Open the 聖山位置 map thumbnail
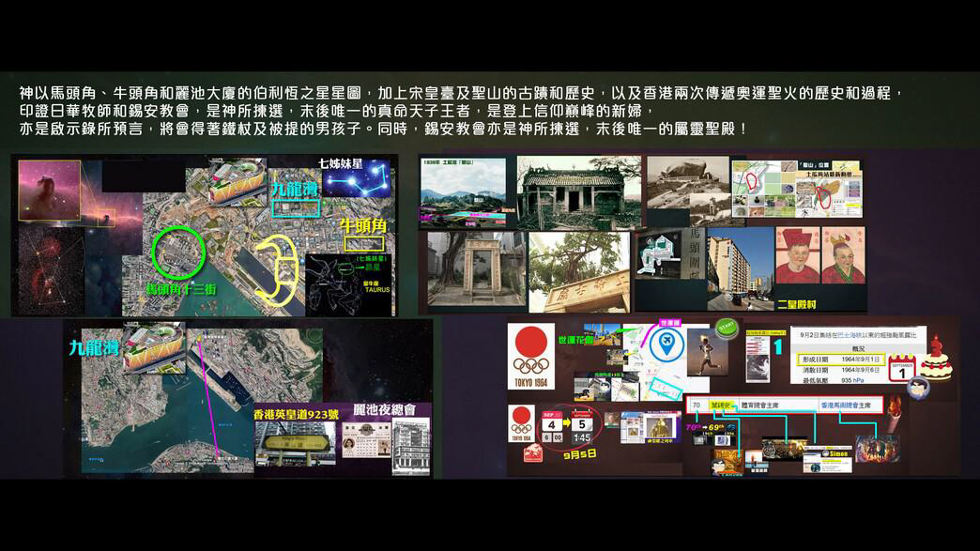Image resolution: width=980 pixels, height=551 pixels. pos(798,190)
